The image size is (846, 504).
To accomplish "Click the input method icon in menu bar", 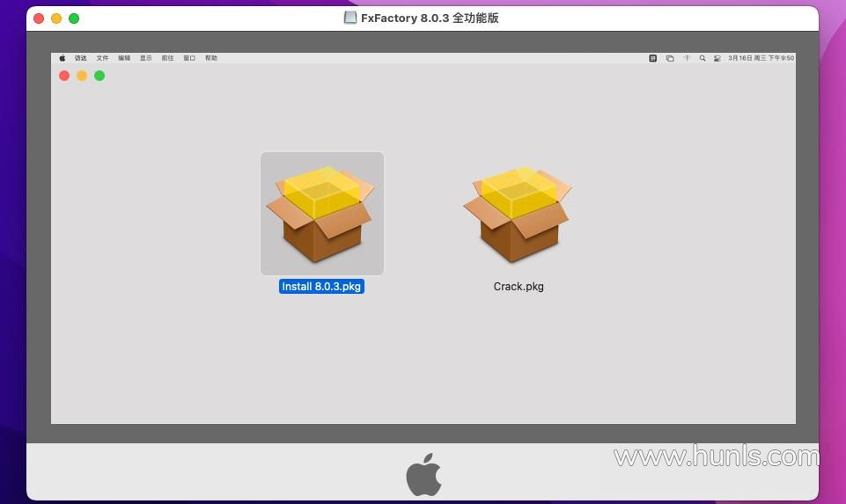I will [653, 58].
